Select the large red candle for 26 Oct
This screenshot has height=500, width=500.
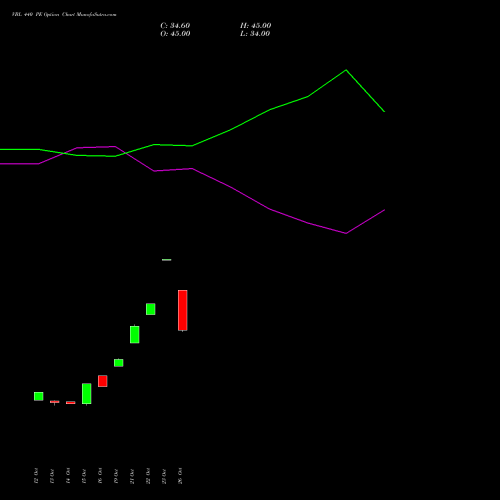coord(183,310)
